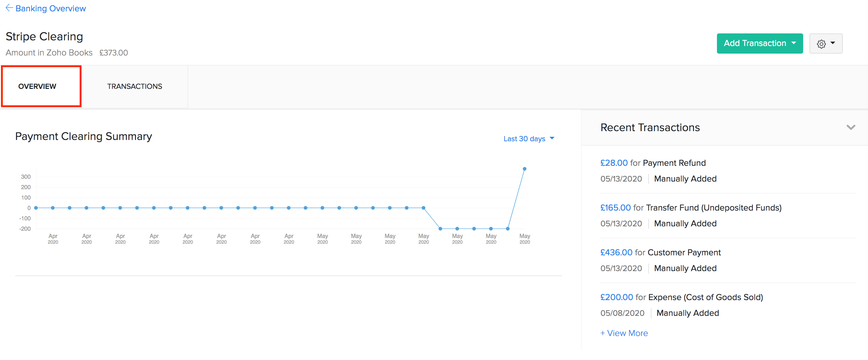This screenshot has height=360, width=868.
Task: Click the View More link
Action: click(624, 333)
